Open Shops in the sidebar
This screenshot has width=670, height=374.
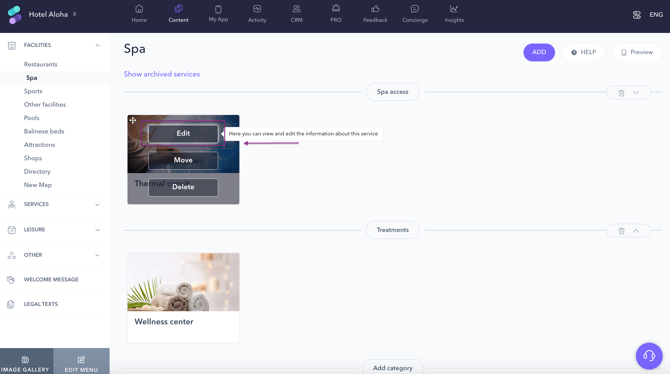click(x=33, y=158)
